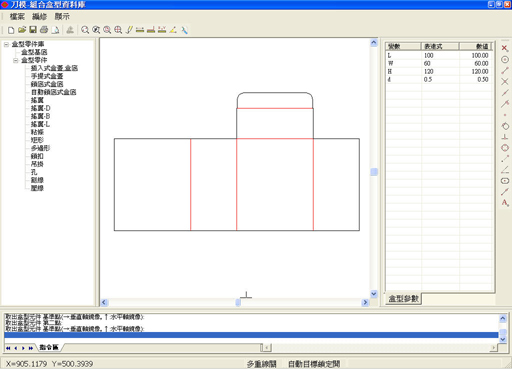Image resolution: width=512 pixels, height=369 pixels.
Task: Toggle the 多重線 status bar switch
Action: (x=262, y=364)
